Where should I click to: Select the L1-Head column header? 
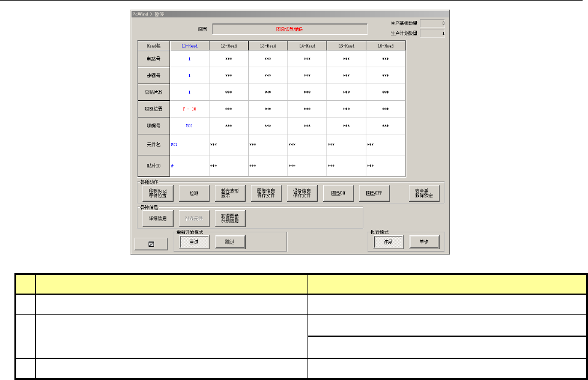(x=189, y=46)
